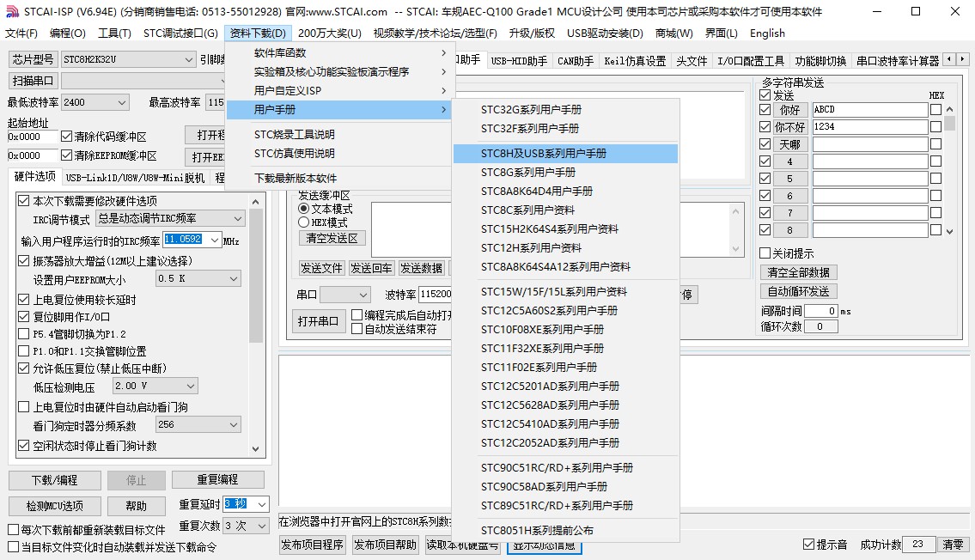Screen dimensions: 975x560
Task: Enable 关闭提示 checkbox
Action: pos(765,253)
